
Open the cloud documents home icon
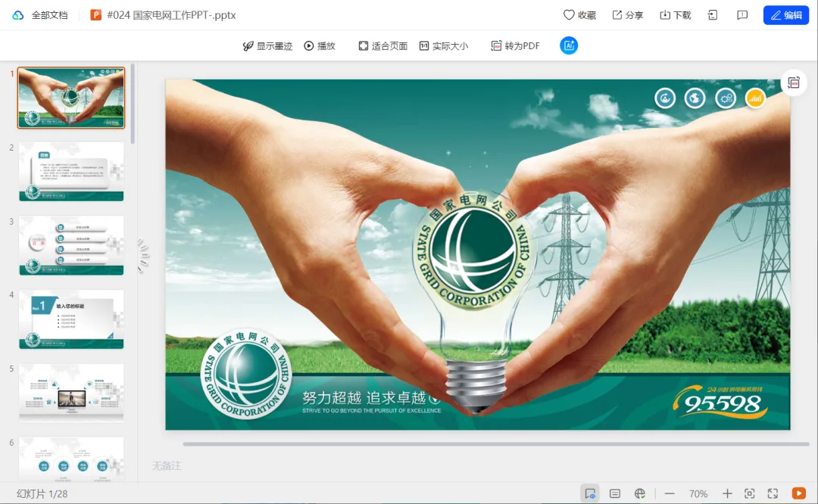[17, 15]
